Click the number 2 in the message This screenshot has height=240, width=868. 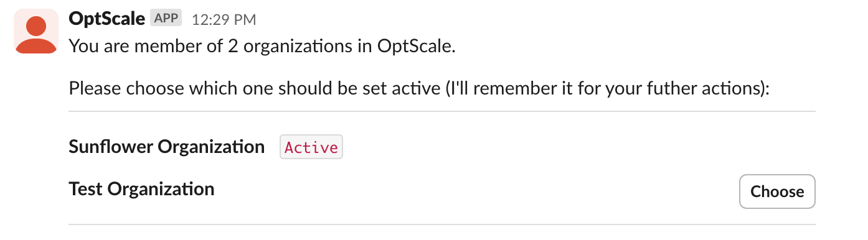pyautogui.click(x=233, y=47)
